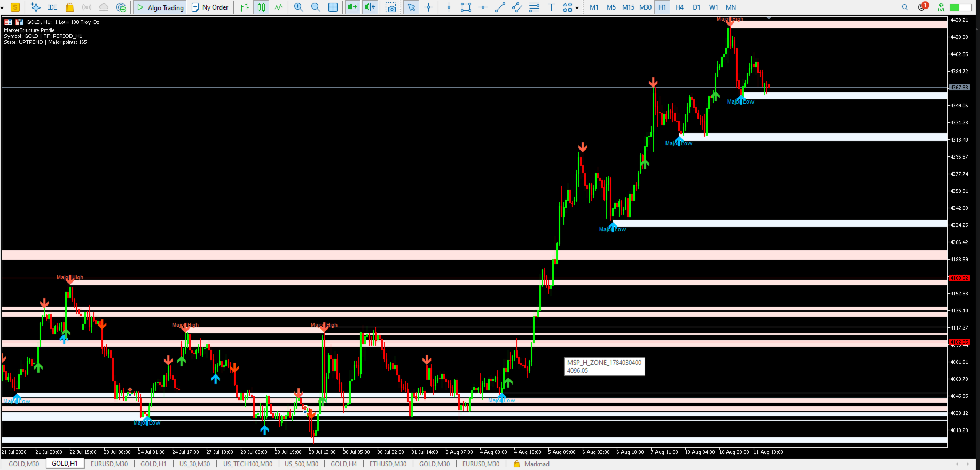This screenshot has height=470, width=980.
Task: Click the Ny Order button
Action: point(210,7)
